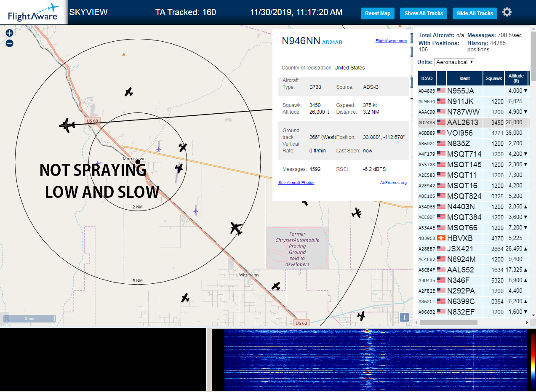Viewport: 536px width, 392px height.
Task: Click Show All Tracks button
Action: [x=424, y=13]
